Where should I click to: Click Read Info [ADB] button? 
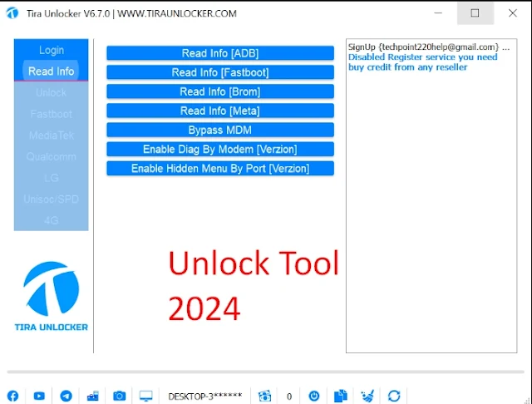[x=220, y=53]
